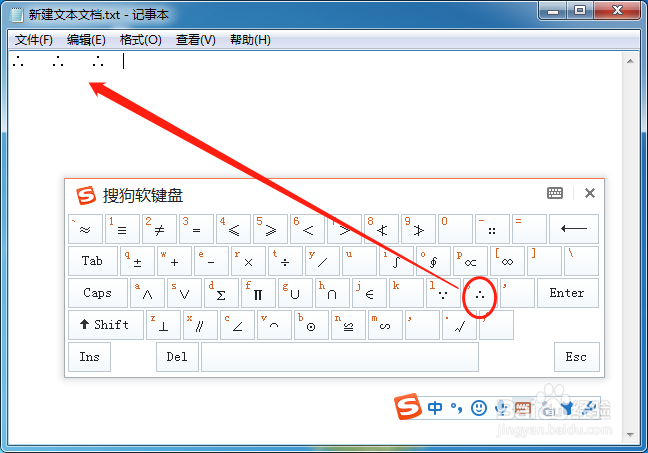Click the soft keyboard space bar

coord(340,357)
